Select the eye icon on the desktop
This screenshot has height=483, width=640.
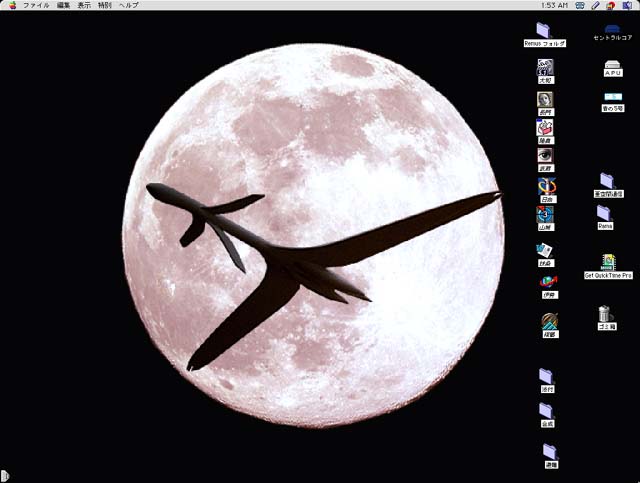pos(545,156)
